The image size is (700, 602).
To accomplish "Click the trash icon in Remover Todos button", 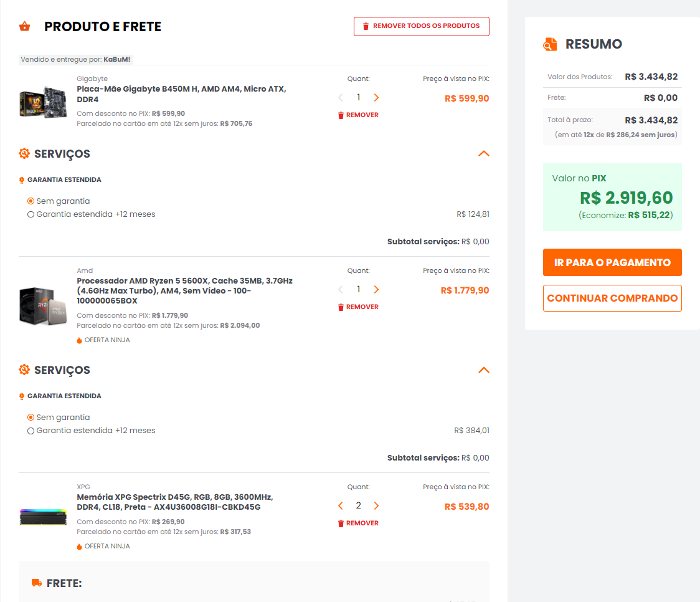I will (x=366, y=26).
